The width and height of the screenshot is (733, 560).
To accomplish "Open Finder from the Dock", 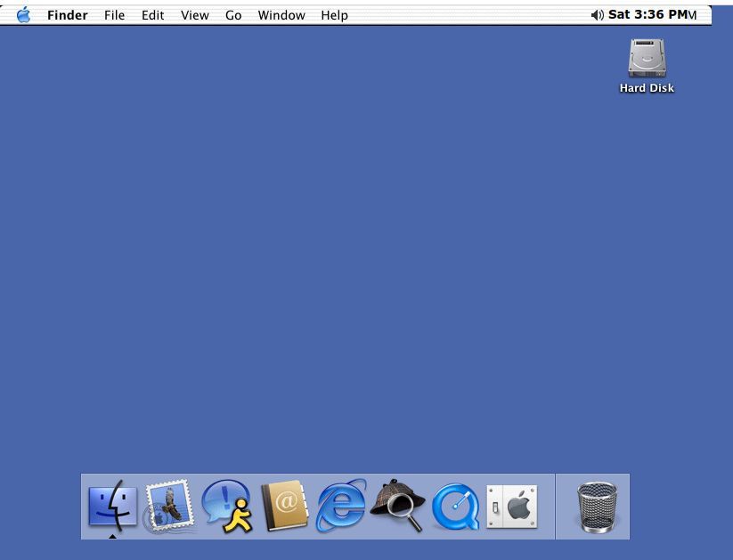I will point(112,507).
